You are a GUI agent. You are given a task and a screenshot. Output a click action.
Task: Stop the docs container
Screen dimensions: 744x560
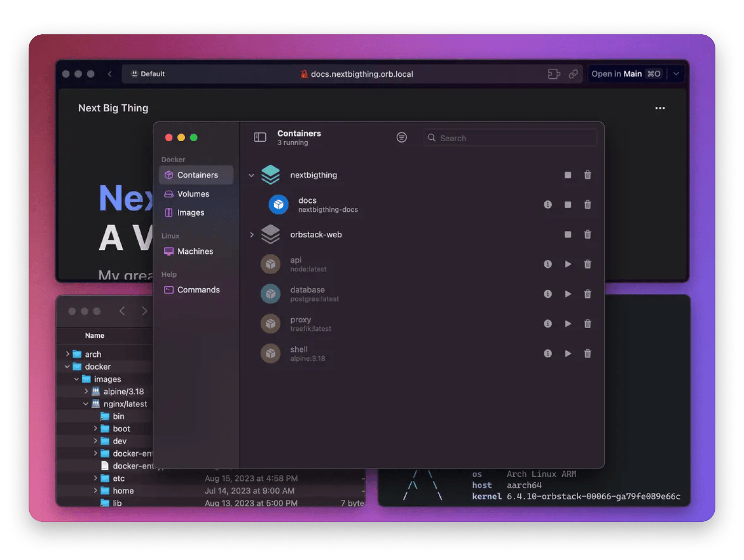coord(568,205)
